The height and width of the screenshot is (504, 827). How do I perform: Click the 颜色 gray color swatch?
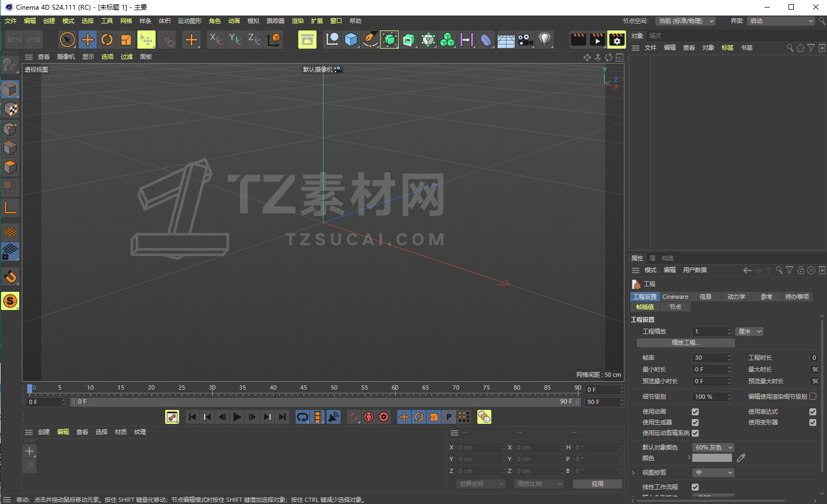pyautogui.click(x=712, y=458)
